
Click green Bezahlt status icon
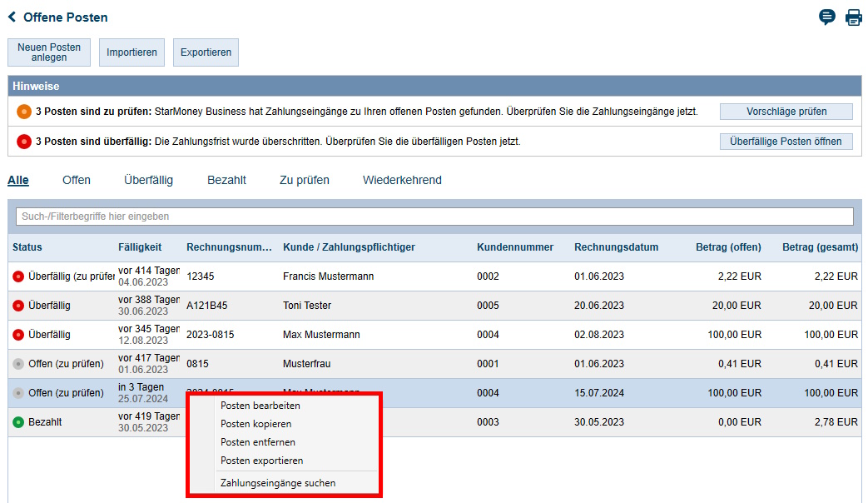click(x=18, y=422)
